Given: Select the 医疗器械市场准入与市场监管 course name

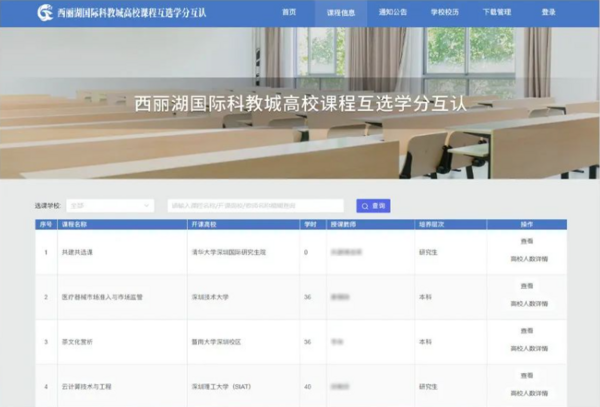Looking at the screenshot, I should 102,297.
